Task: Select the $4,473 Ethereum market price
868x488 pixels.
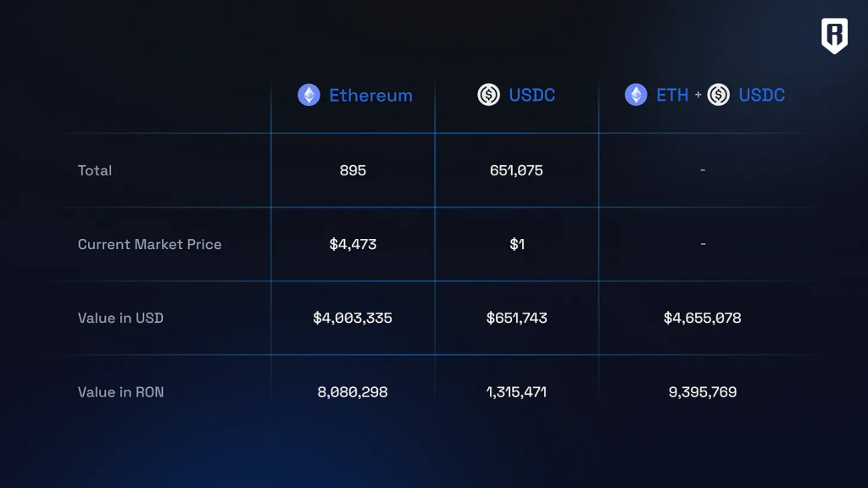Action: tap(353, 244)
